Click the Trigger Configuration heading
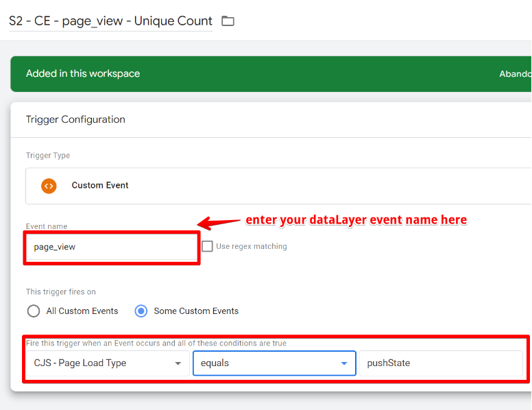Image resolution: width=532 pixels, height=410 pixels. 75,119
